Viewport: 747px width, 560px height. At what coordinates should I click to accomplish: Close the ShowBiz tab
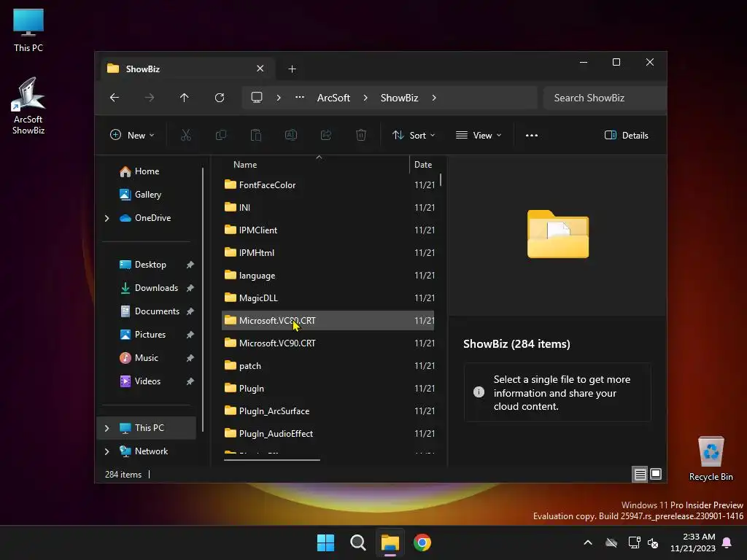(260, 69)
